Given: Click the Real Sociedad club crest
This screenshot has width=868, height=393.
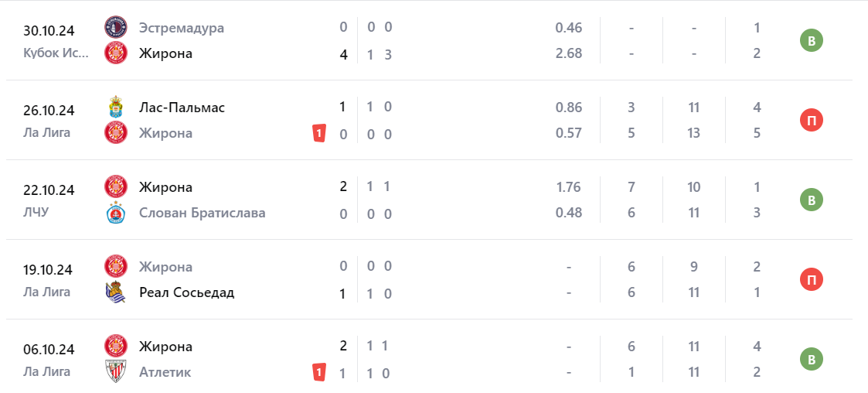Looking at the screenshot, I should pos(115,292).
